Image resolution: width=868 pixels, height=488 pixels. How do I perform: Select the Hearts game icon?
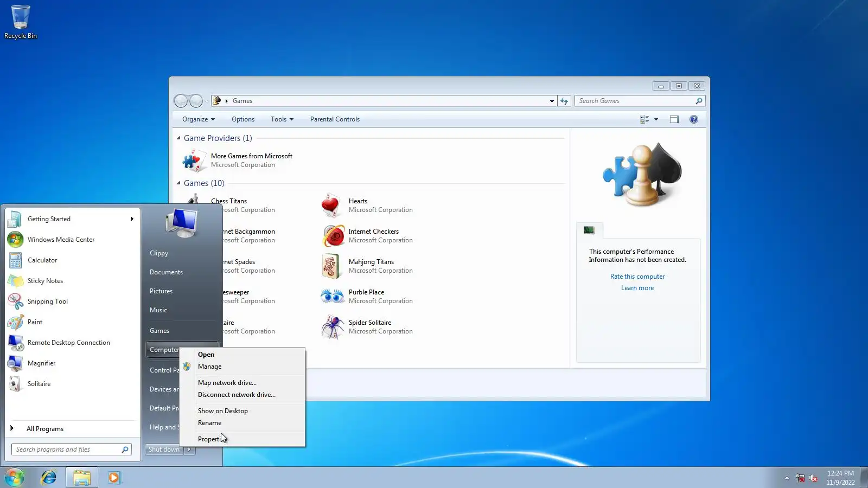pos(332,206)
